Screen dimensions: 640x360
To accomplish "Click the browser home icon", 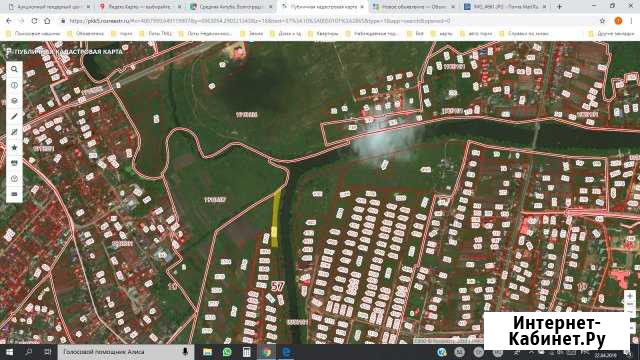I will (x=47, y=21).
